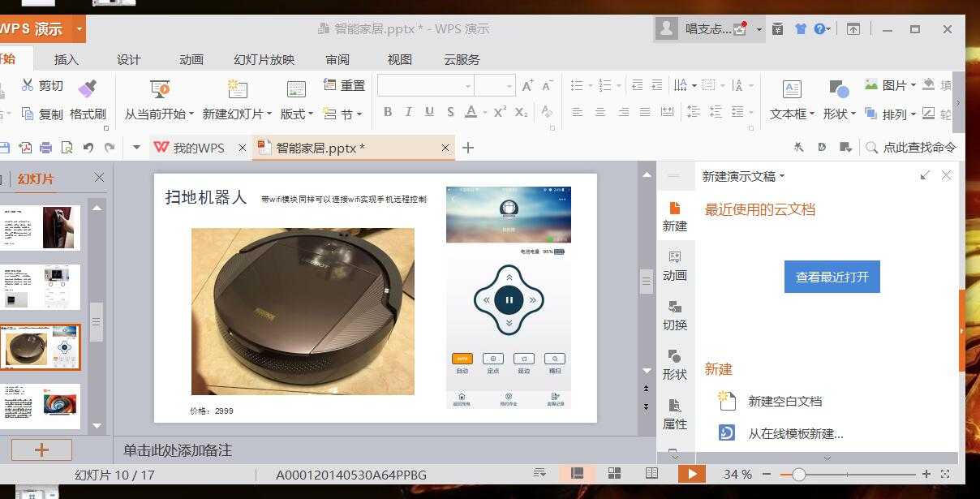Image resolution: width=980 pixels, height=499 pixels.
Task: Open the skin (shirt) icon in title bar
Action: [801, 29]
